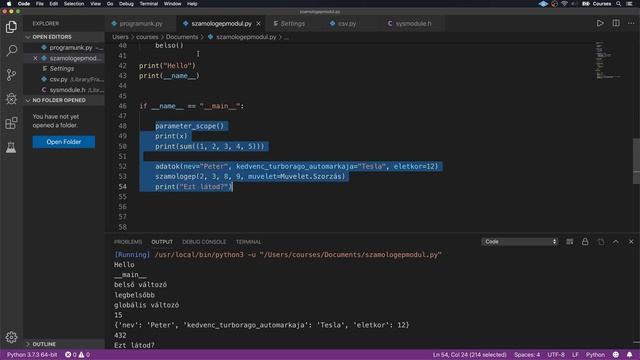Change indentation via Spaces: 4
The image size is (640, 360).
[527, 355]
